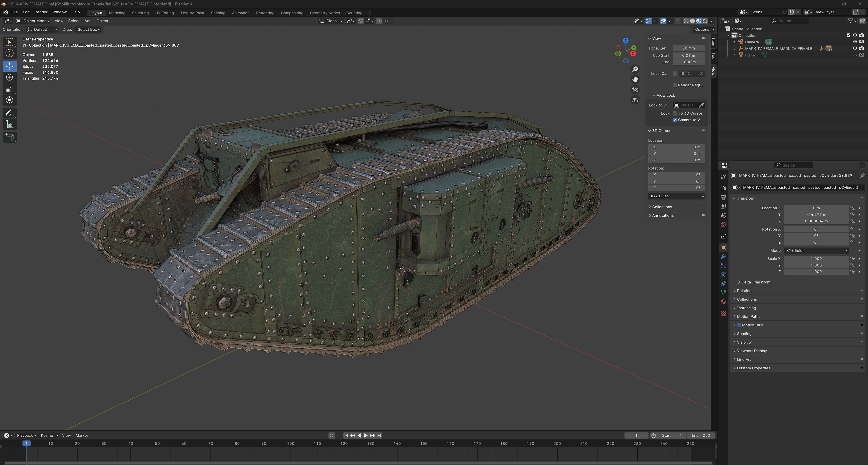Image resolution: width=868 pixels, height=465 pixels.
Task: Select the Scale tool
Action: (9, 89)
